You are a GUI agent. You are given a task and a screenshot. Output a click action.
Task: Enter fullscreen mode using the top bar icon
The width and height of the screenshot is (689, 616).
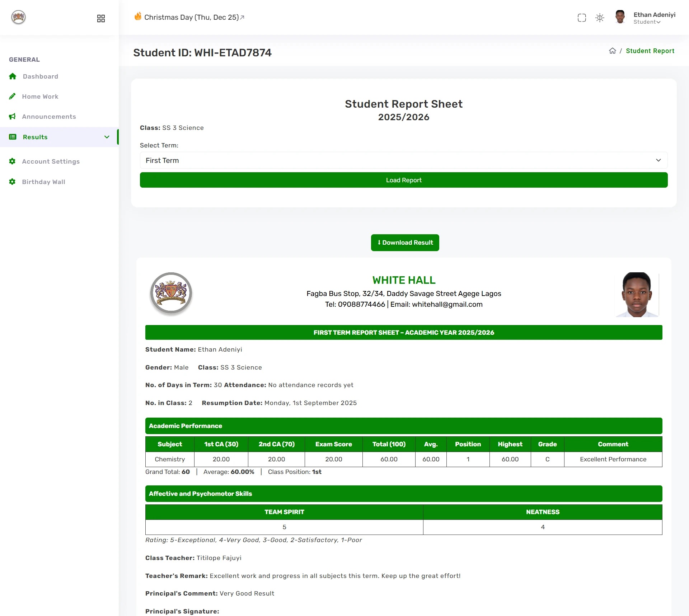[x=582, y=18]
